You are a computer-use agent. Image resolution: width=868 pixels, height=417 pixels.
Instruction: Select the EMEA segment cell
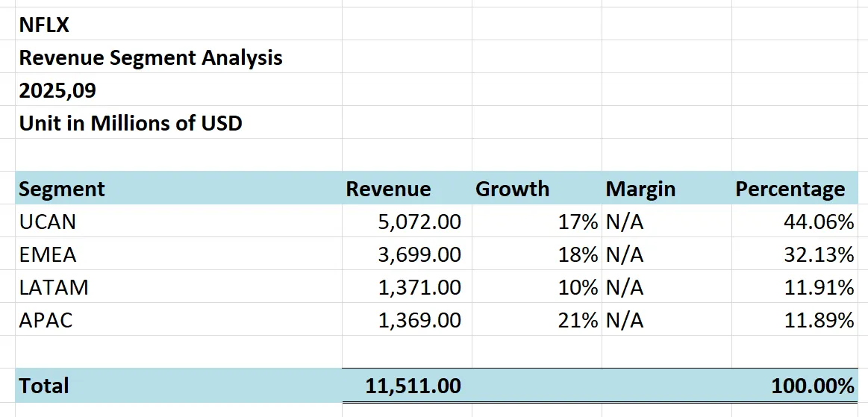click(x=48, y=254)
